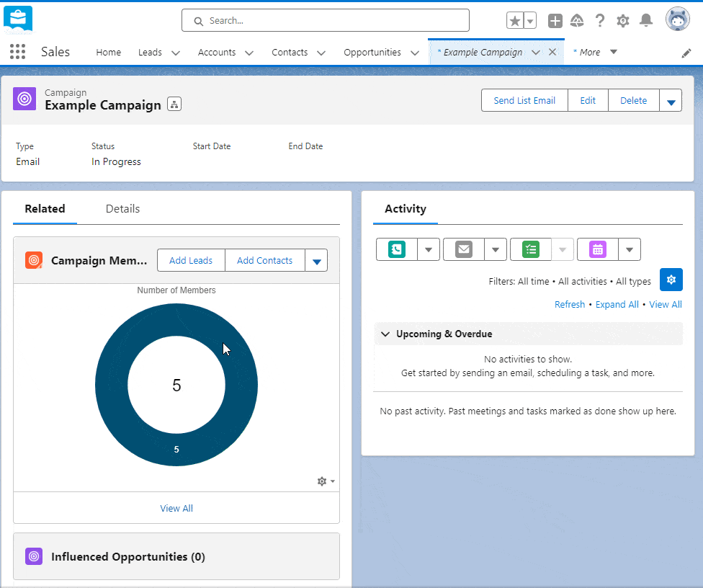The height and width of the screenshot is (588, 703).
Task: Open the Accounts nav item
Action: pyautogui.click(x=217, y=52)
